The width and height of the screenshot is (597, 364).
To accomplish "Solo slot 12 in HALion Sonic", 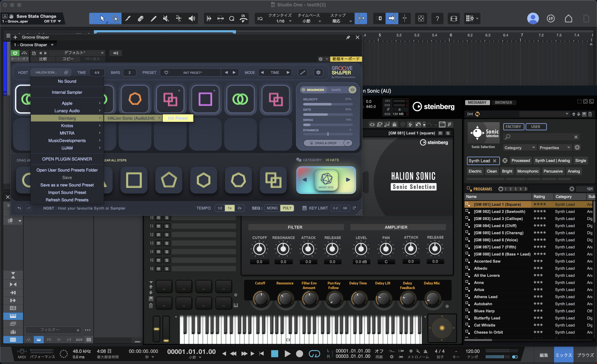I will (167, 235).
